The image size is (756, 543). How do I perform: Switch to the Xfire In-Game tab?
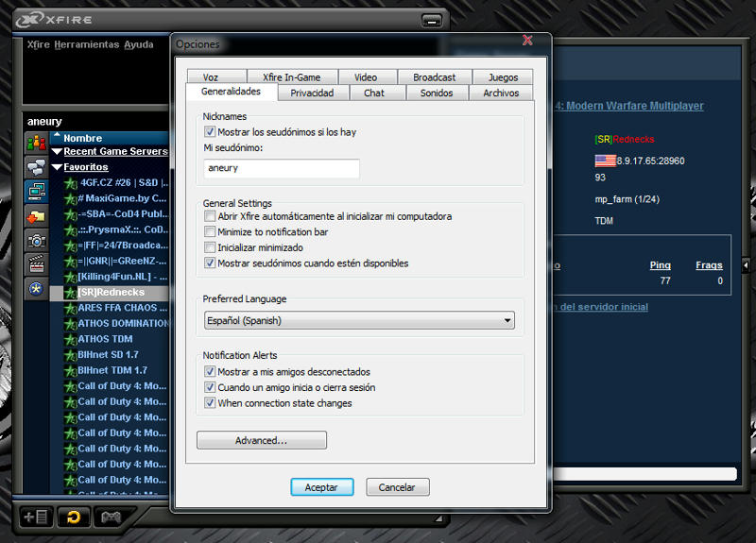292,77
